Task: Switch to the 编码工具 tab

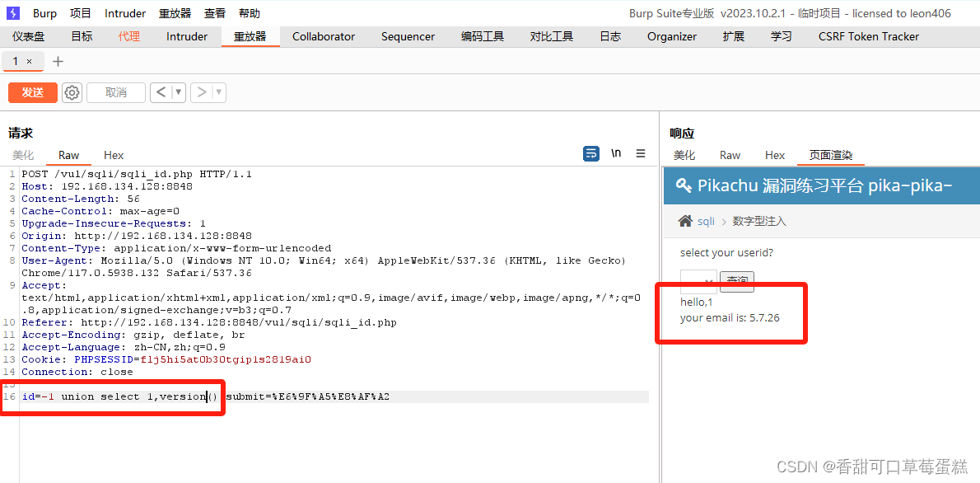Action: pyautogui.click(x=483, y=37)
